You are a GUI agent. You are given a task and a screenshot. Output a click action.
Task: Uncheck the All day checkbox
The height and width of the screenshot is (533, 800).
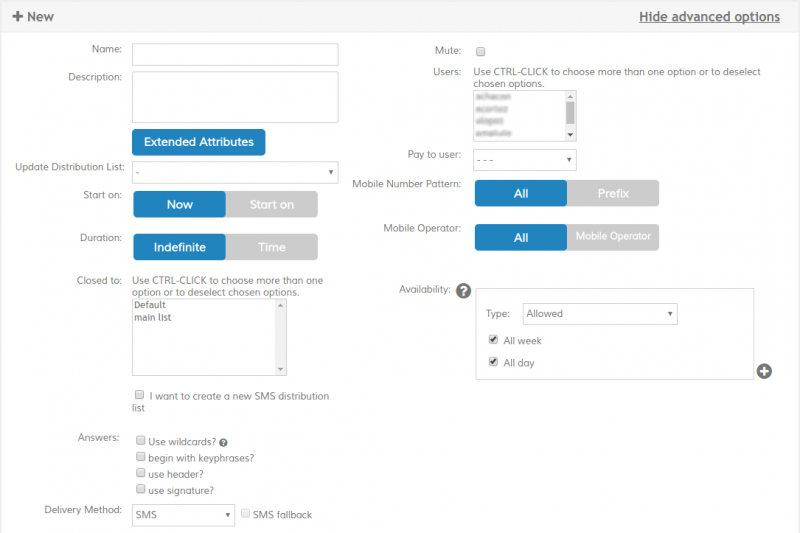point(493,362)
